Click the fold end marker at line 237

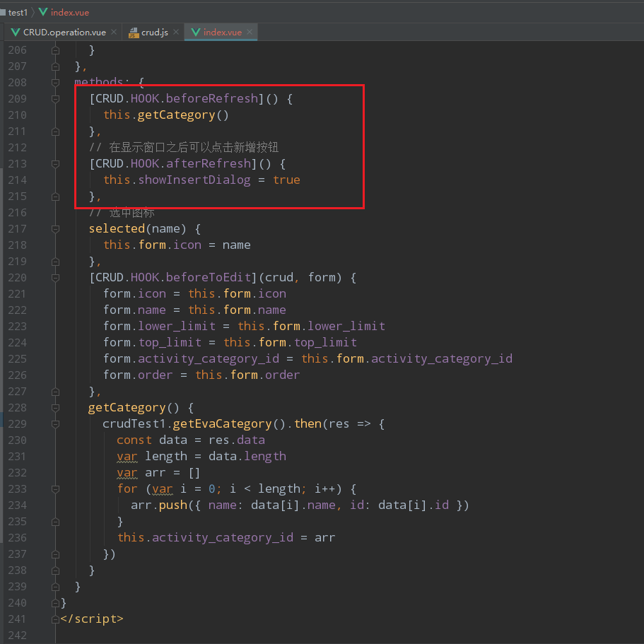55,554
